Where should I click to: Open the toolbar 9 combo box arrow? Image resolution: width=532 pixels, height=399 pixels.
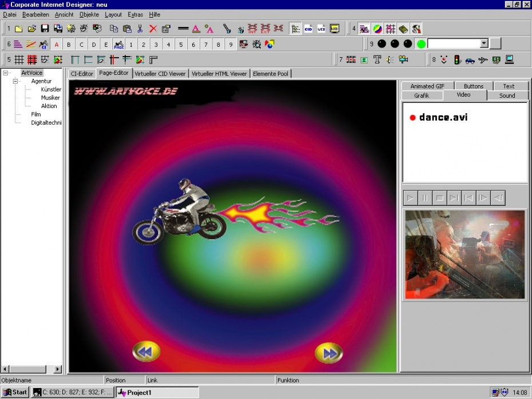click(x=484, y=43)
